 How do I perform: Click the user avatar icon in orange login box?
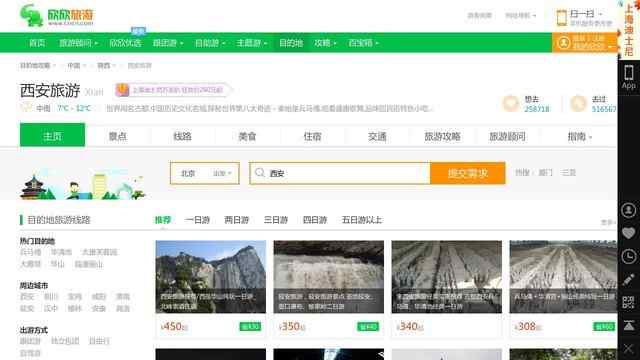tap(564, 42)
